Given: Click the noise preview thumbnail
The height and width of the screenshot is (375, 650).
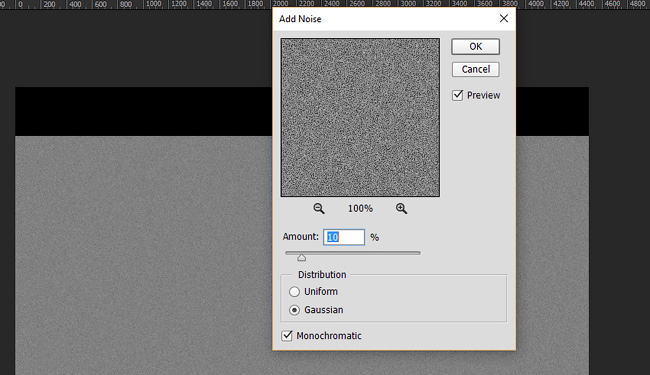Looking at the screenshot, I should pos(360,118).
